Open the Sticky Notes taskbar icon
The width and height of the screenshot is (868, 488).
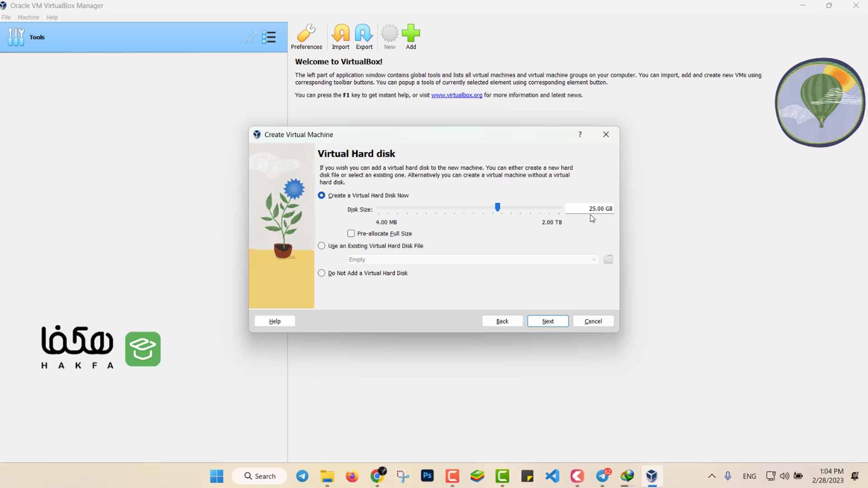click(x=527, y=476)
